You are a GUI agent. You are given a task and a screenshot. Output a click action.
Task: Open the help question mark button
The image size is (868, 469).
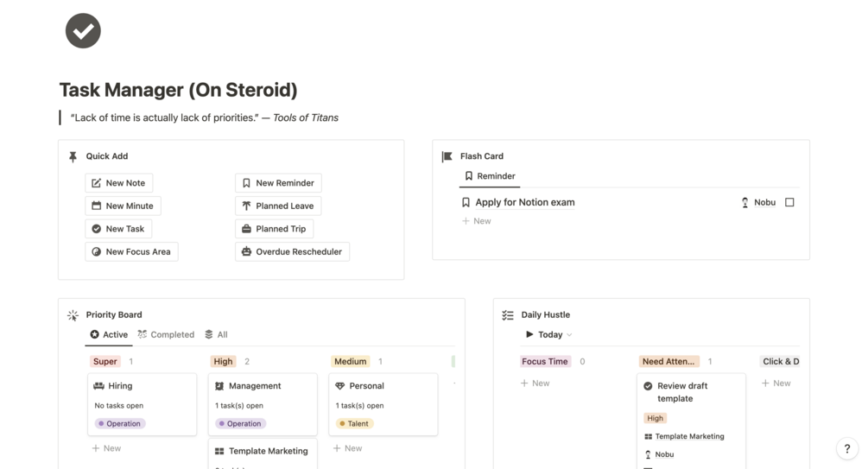(x=847, y=448)
